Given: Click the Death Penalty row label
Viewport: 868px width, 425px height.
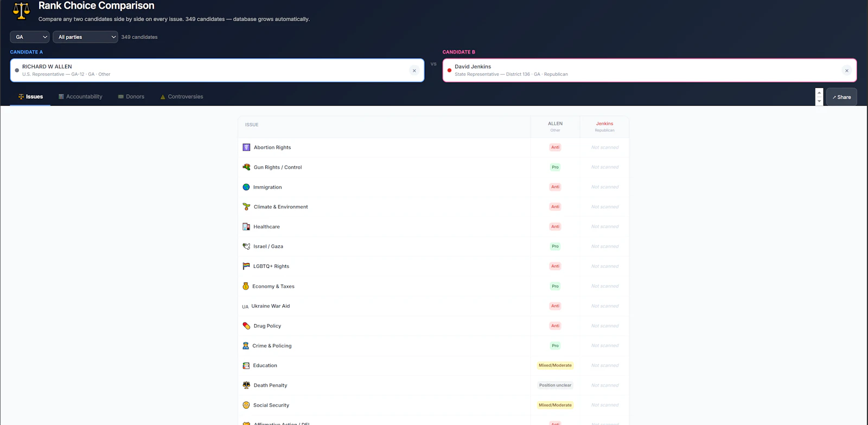Looking at the screenshot, I should (271, 385).
